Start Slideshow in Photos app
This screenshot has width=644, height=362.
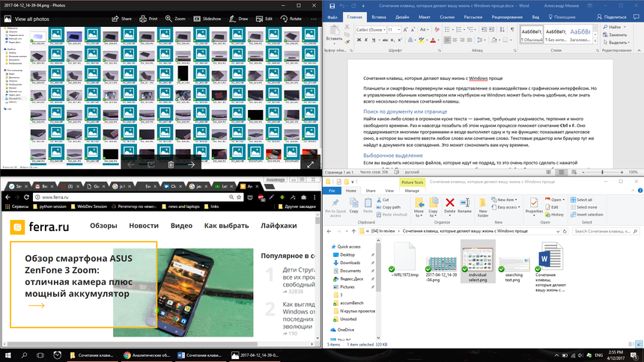point(207,19)
